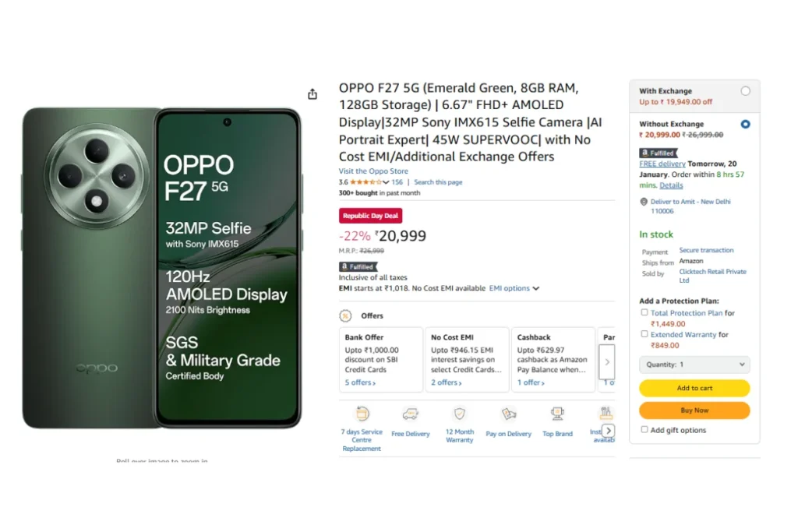
Task: Enable the Extended Warranty checkbox
Action: pos(644,334)
